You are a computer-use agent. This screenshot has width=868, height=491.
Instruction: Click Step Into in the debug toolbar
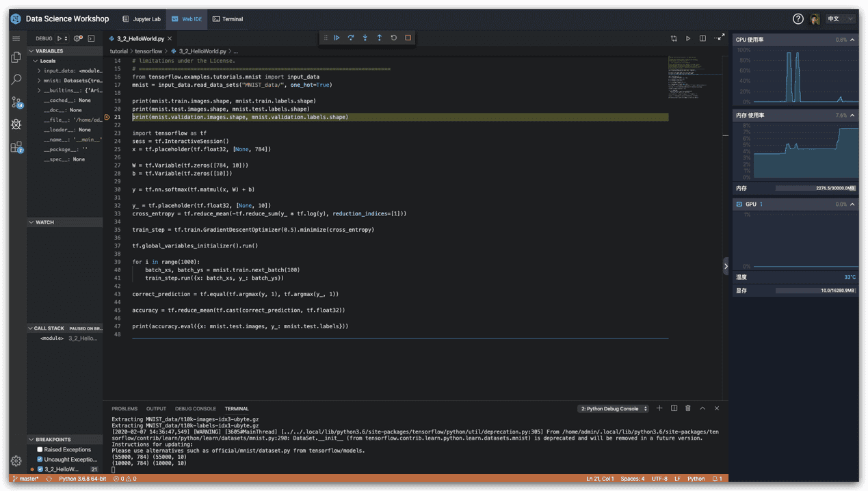365,38
